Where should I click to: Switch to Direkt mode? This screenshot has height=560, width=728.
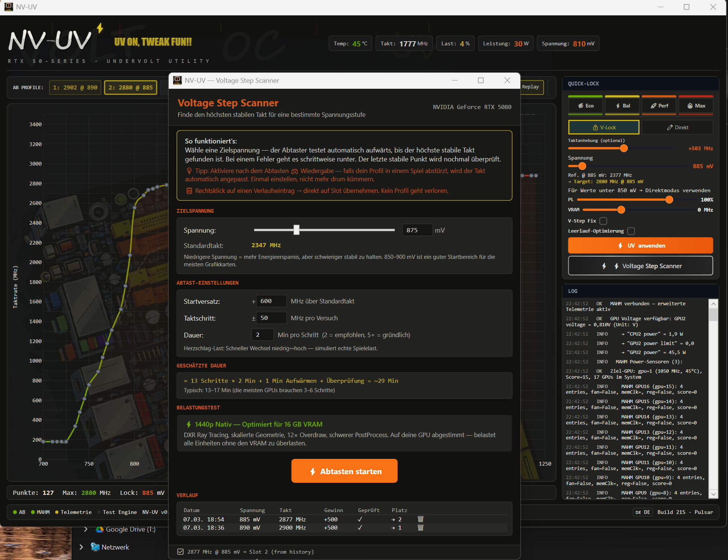coord(677,127)
